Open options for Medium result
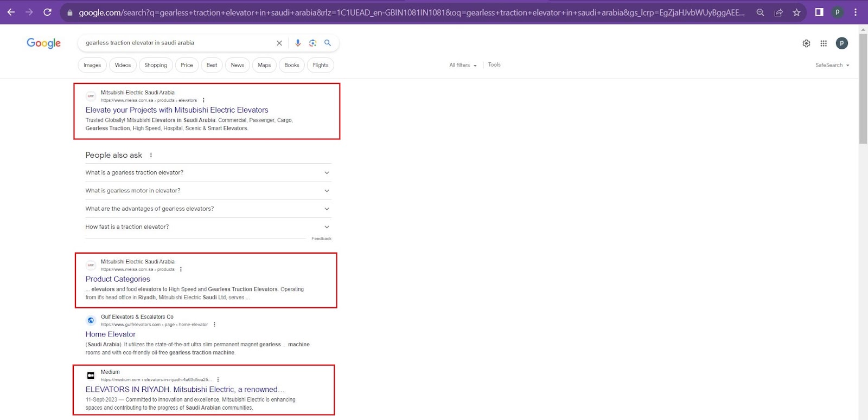868x420 pixels. [x=218, y=380]
